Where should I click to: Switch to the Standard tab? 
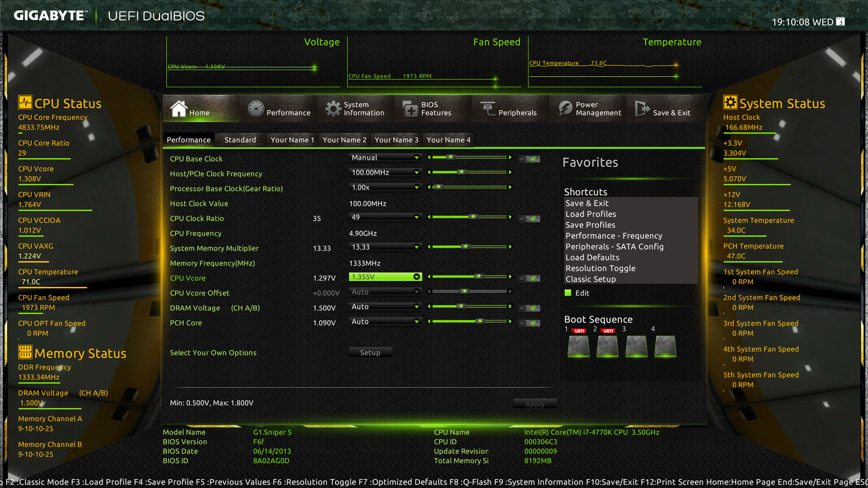click(240, 140)
